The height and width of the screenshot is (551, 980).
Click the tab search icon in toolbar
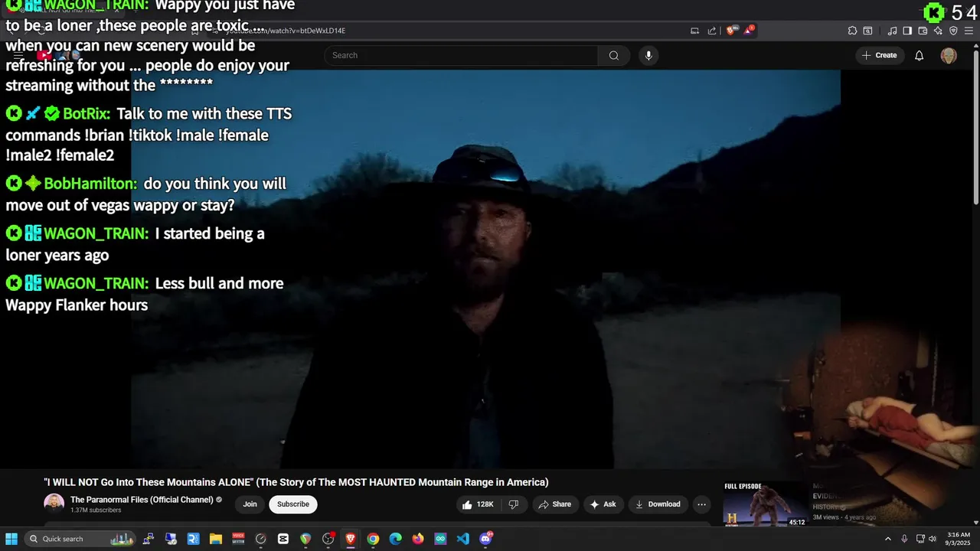point(867,31)
